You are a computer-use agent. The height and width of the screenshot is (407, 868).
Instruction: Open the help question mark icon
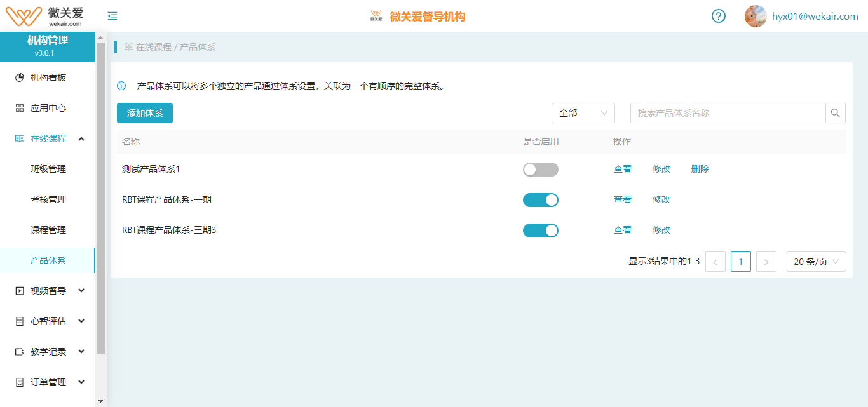click(x=718, y=16)
